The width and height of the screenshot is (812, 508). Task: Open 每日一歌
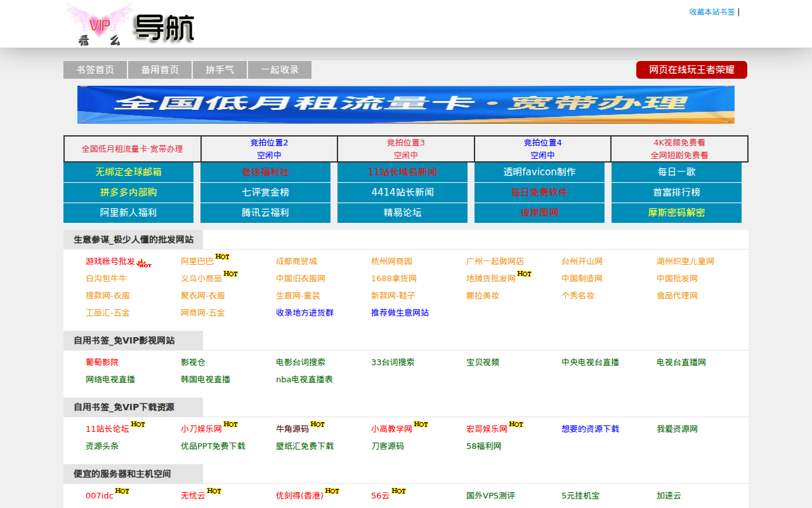coord(676,172)
